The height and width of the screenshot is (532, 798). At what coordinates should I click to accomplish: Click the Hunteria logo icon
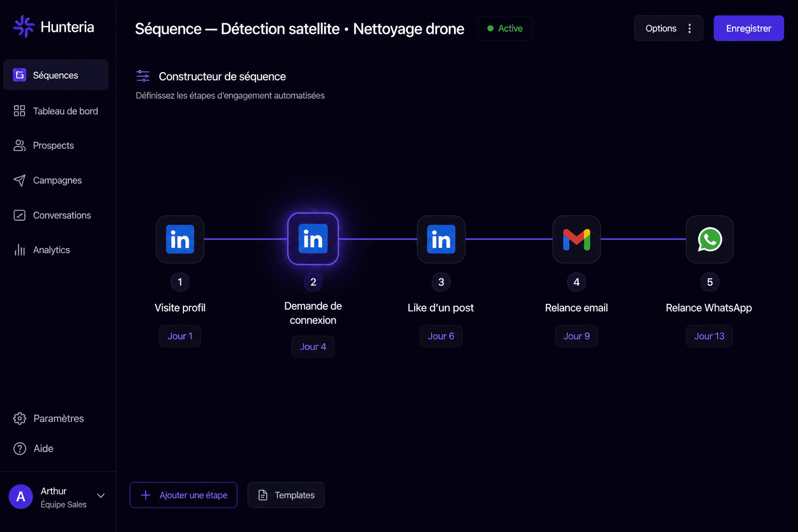[23, 26]
